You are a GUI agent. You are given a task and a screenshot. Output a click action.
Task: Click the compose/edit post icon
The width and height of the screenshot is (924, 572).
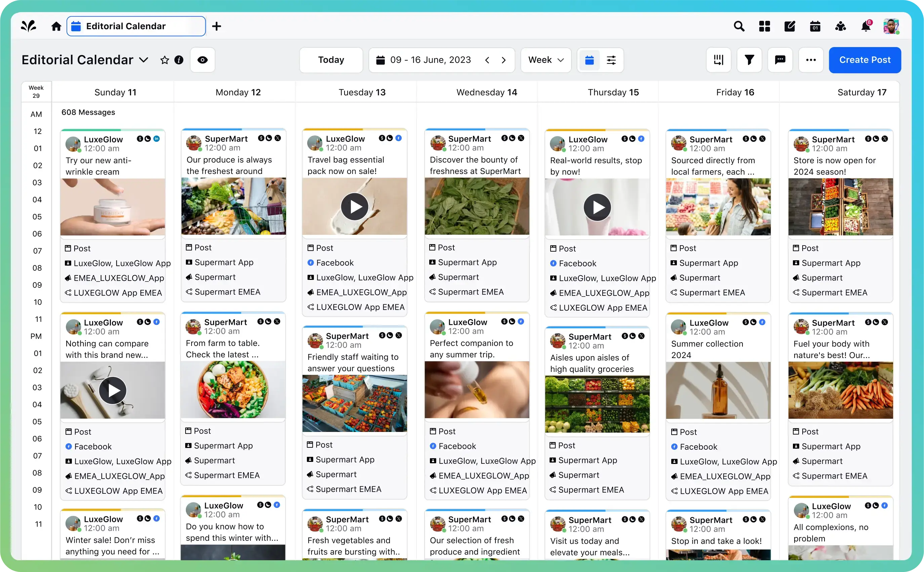(x=789, y=27)
